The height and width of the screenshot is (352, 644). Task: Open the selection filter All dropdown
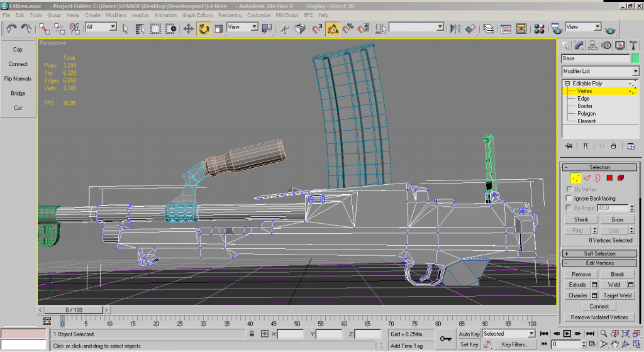pos(101,27)
